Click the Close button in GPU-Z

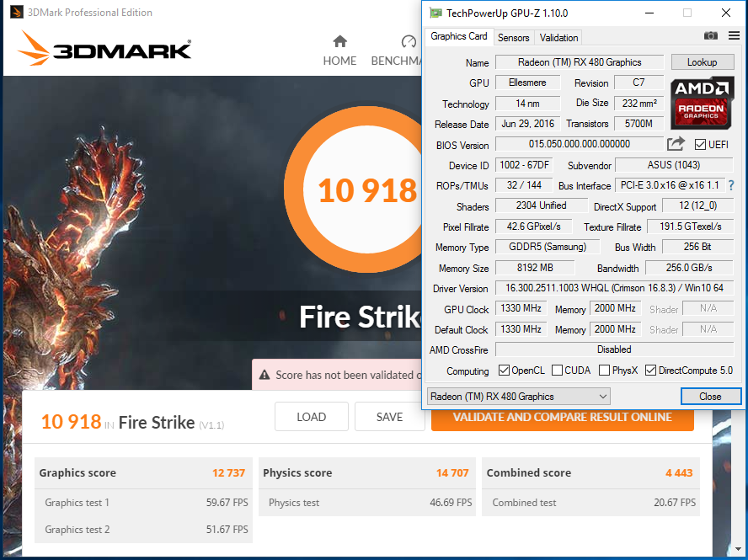tap(710, 397)
